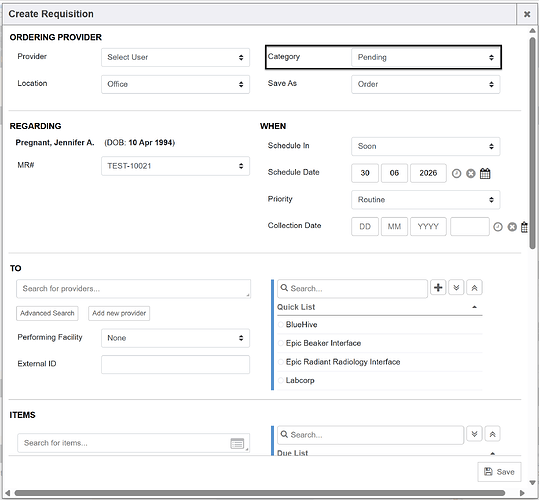Open the Schedule Date calendar picker
This screenshot has width=539, height=500.
pos(485,174)
